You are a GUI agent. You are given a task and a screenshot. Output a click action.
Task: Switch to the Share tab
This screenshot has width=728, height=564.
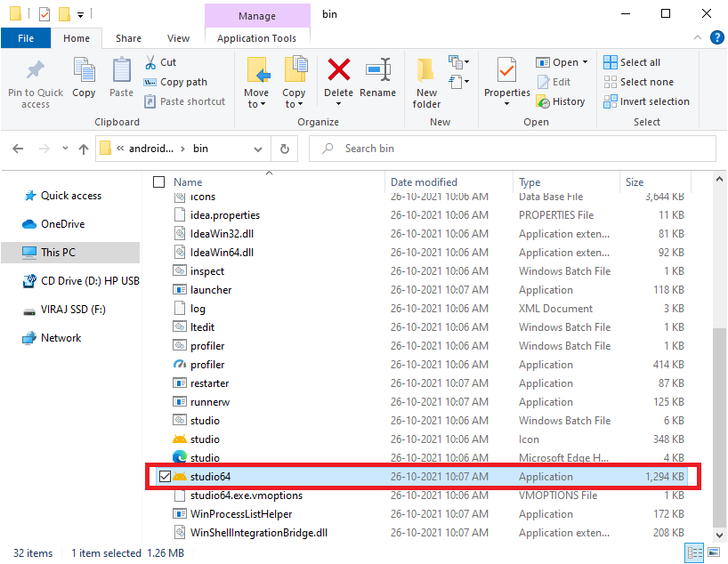tap(129, 38)
